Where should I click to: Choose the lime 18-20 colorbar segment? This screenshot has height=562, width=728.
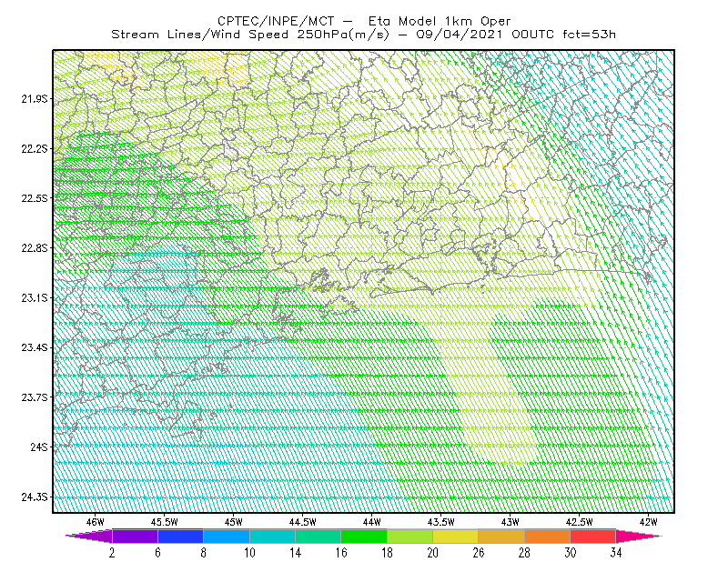click(x=410, y=536)
